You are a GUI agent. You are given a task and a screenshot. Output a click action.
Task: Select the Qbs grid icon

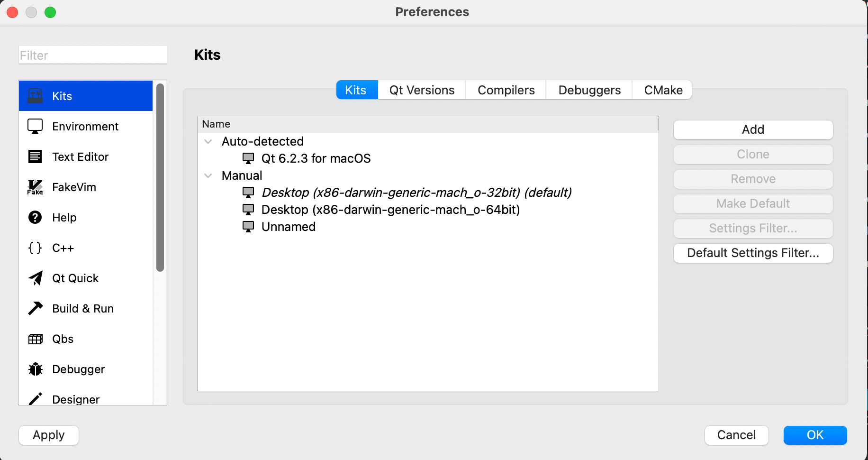click(35, 339)
